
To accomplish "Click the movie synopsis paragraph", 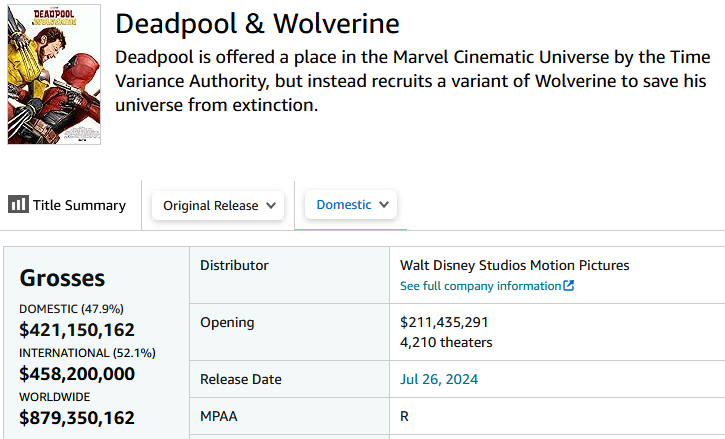I will pos(412,81).
